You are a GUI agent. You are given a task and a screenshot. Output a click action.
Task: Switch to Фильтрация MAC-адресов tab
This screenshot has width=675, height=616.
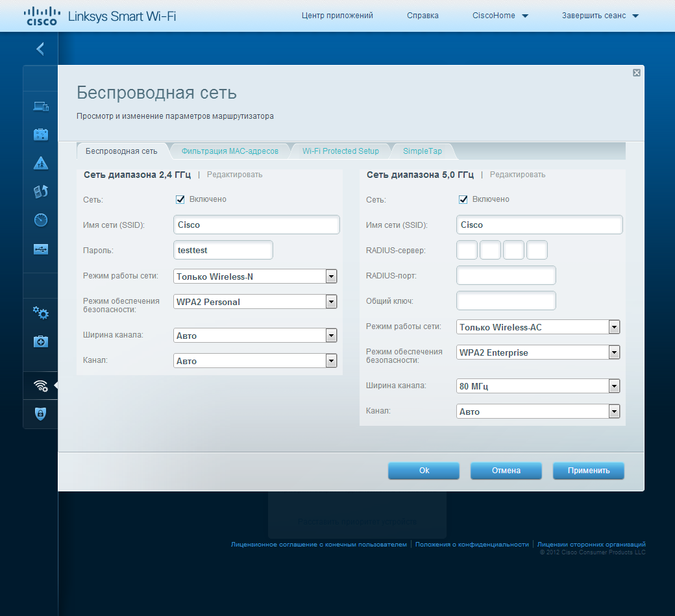[230, 151]
